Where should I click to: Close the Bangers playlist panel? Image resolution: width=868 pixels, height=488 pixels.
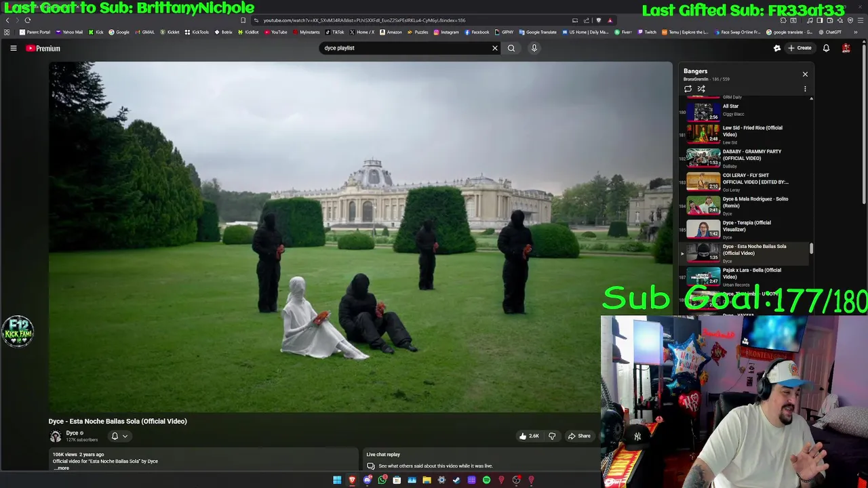805,74
